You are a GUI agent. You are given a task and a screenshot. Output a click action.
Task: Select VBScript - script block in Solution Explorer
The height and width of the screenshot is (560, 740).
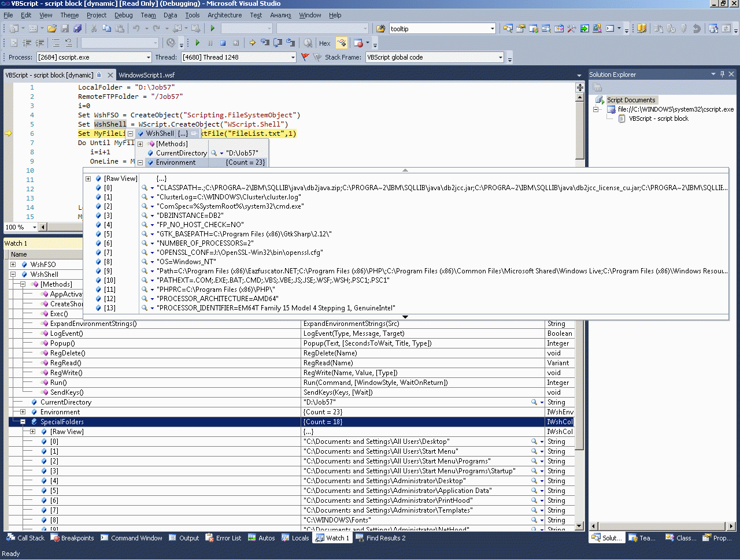click(658, 118)
